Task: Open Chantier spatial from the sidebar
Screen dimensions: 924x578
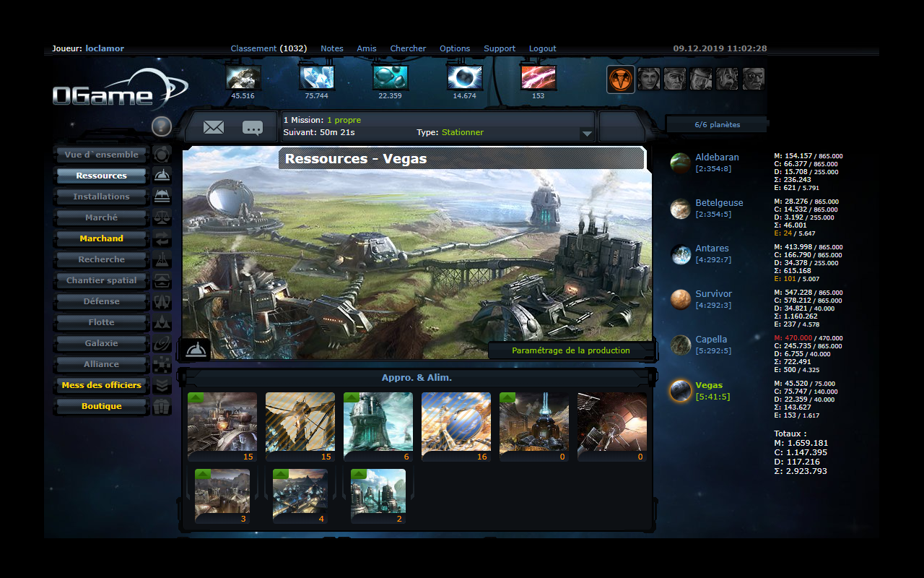Action: [x=101, y=280]
